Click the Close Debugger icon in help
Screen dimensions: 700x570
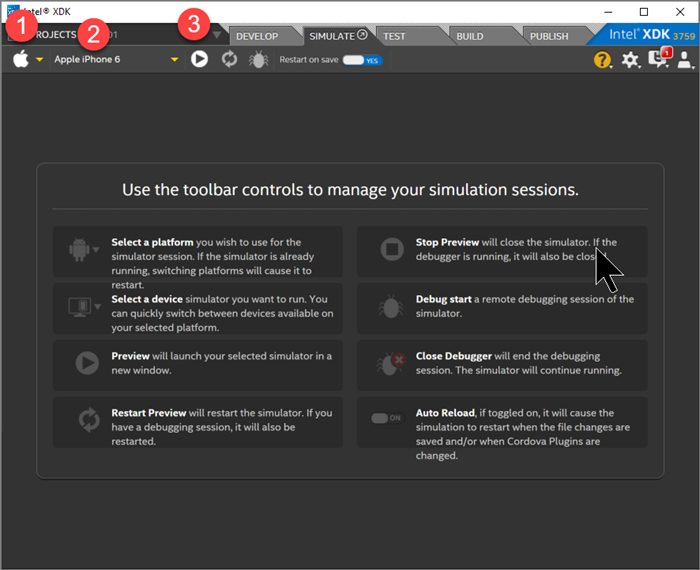tap(391, 363)
